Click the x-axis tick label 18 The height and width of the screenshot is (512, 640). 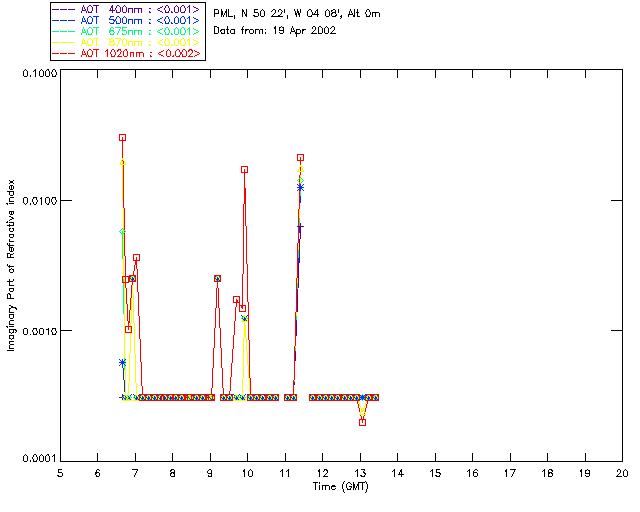coord(547,473)
